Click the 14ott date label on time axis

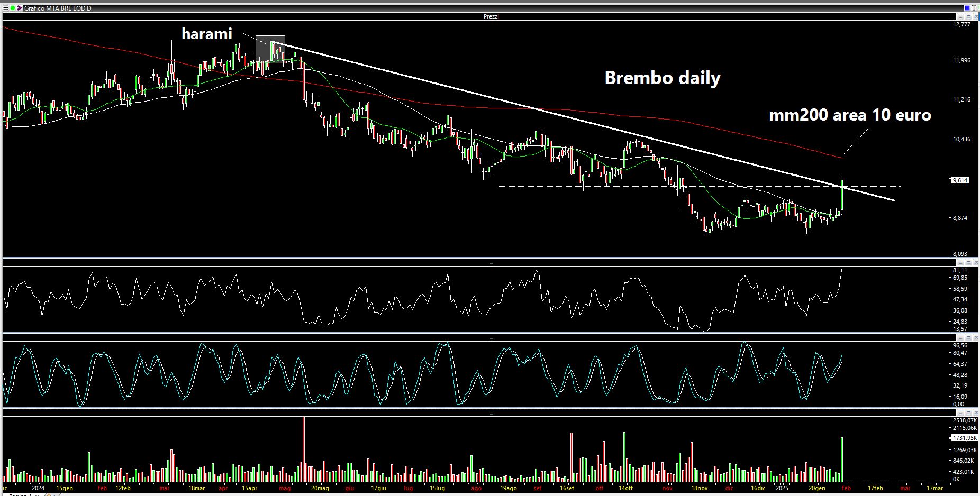click(x=625, y=488)
